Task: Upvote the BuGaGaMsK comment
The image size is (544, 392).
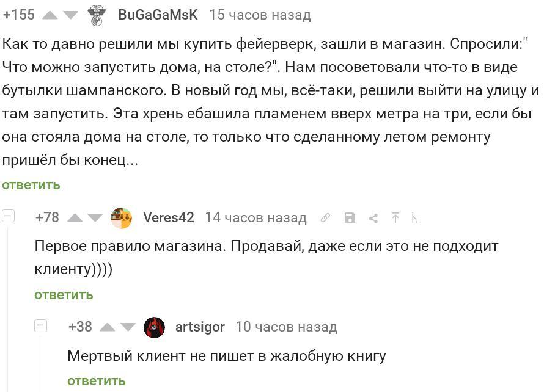Action: pos(50,15)
